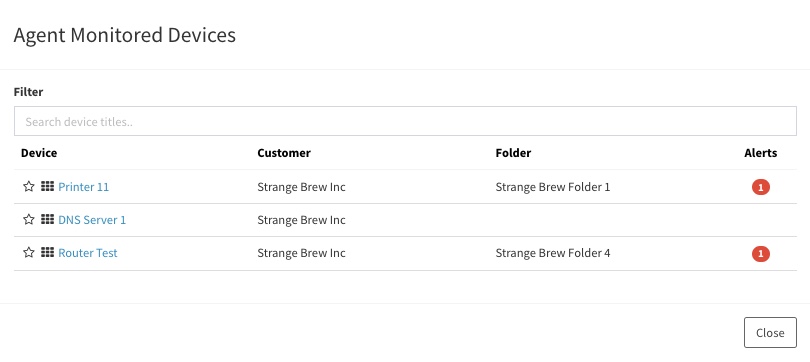The height and width of the screenshot is (362, 810).
Task: Toggle the favorite star for DNS Server 1
Action: click(x=29, y=219)
